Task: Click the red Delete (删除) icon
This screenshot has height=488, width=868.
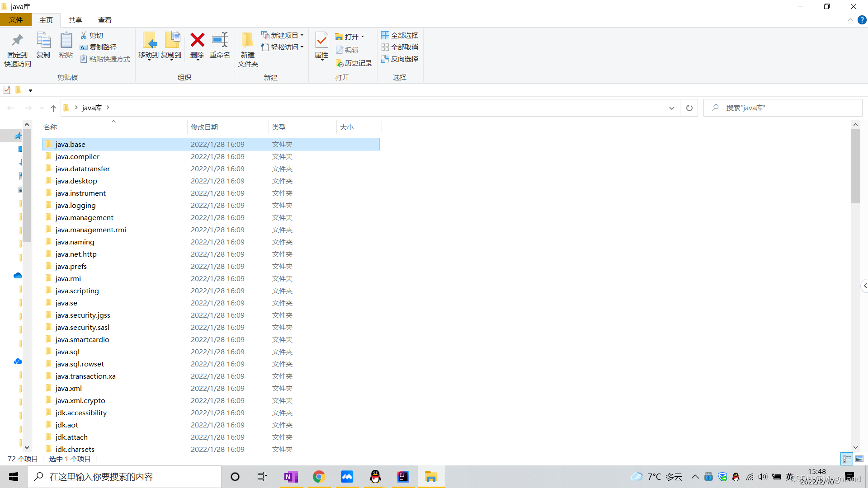Action: [x=197, y=41]
